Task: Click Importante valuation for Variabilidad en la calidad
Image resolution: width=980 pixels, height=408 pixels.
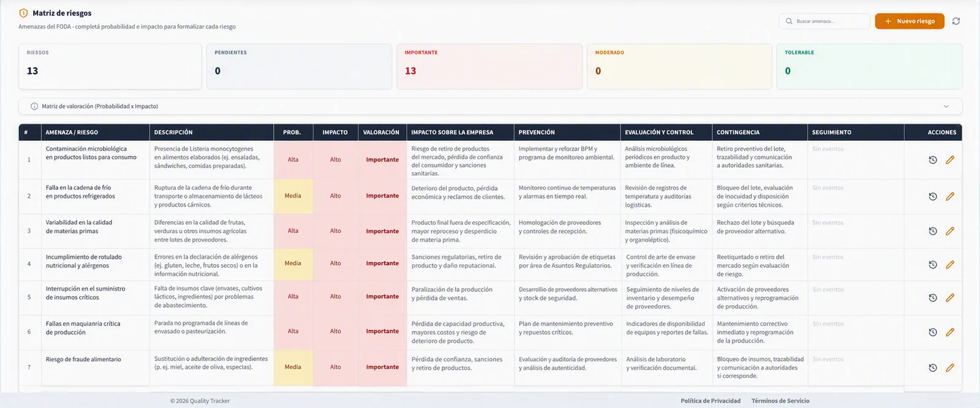Action: (382, 232)
